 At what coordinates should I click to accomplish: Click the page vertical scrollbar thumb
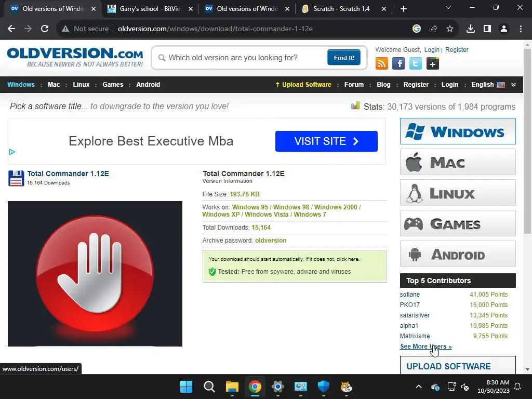coord(527,141)
